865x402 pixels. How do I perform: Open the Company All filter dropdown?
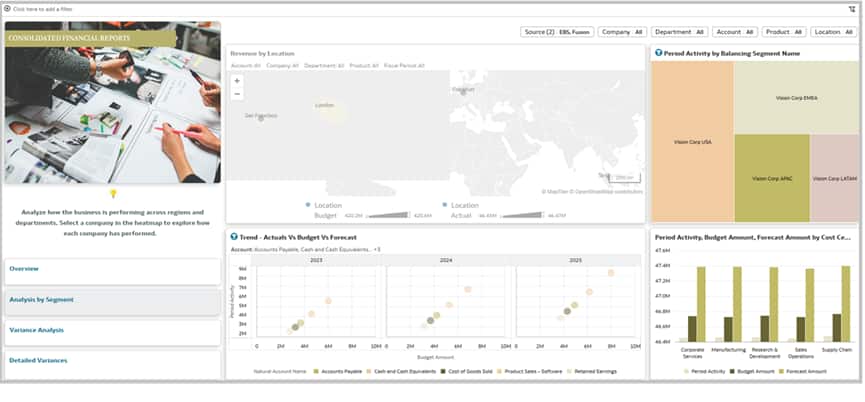(x=622, y=32)
